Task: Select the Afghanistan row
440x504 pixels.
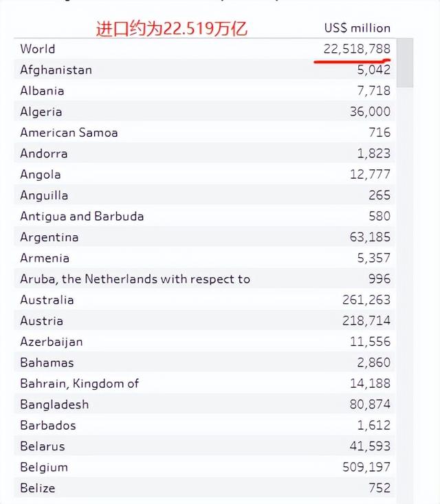Action: point(56,70)
